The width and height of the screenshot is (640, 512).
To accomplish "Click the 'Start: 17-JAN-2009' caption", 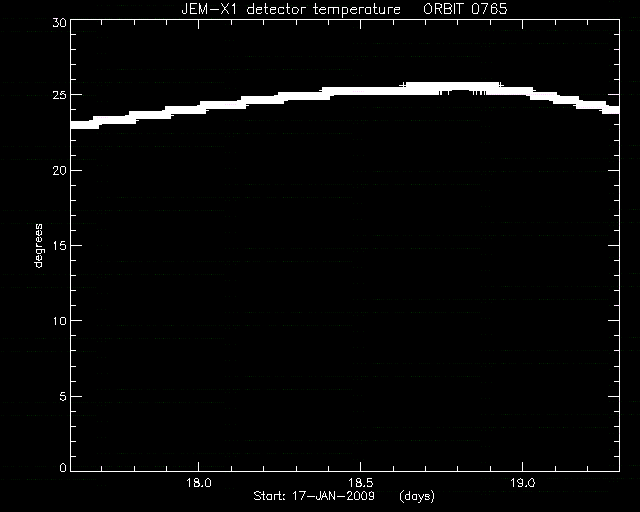I will coord(314,496).
